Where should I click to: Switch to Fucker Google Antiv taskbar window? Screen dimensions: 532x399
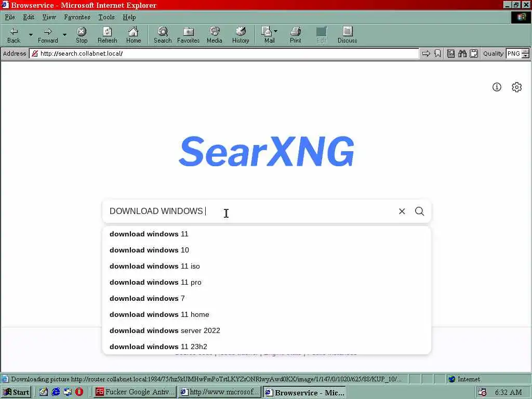pos(135,392)
